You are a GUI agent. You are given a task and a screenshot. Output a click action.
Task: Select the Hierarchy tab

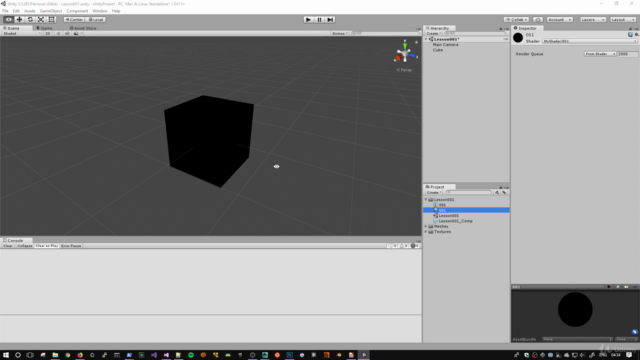(x=440, y=28)
